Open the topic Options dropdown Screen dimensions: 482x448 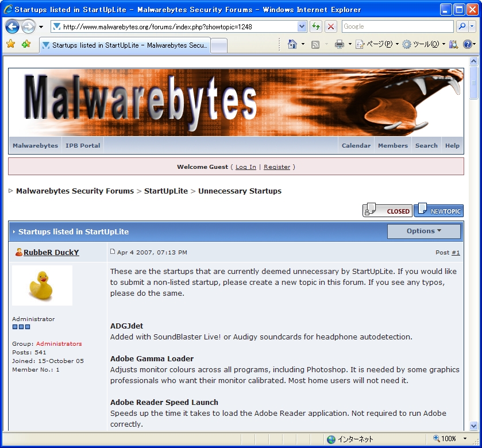[424, 231]
